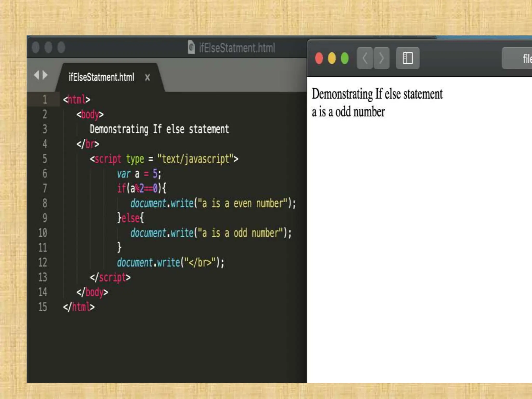Click line number 7 in the gutter
This screenshot has height=399, width=532.
tap(45, 188)
